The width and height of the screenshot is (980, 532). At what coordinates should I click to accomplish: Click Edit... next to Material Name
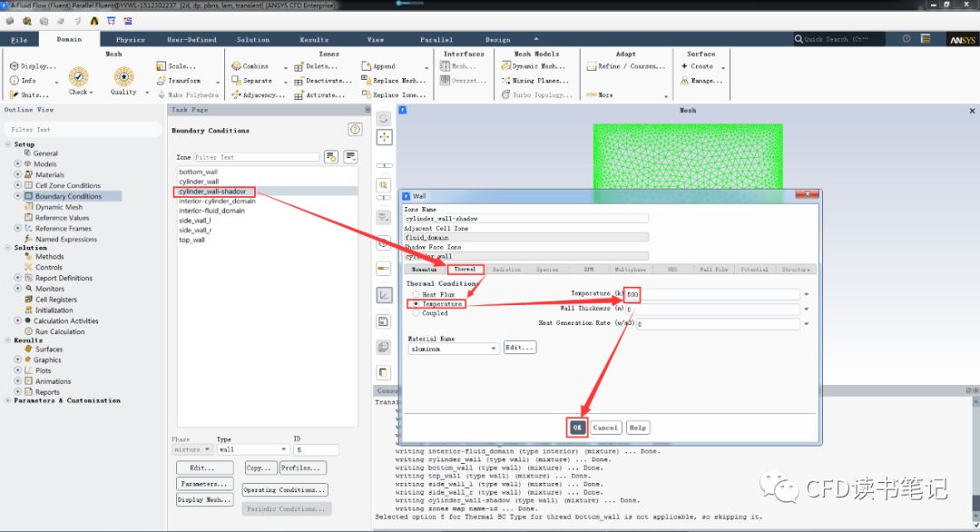[519, 348]
